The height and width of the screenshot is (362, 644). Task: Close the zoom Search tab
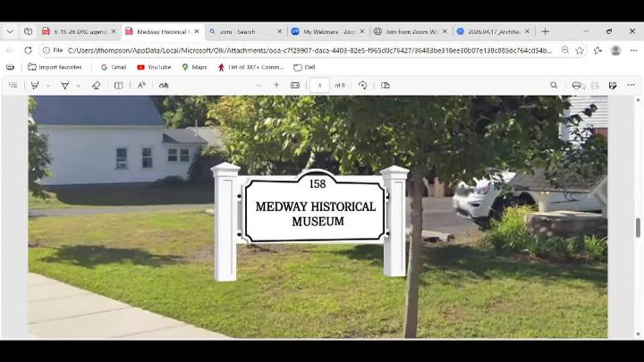(280, 31)
